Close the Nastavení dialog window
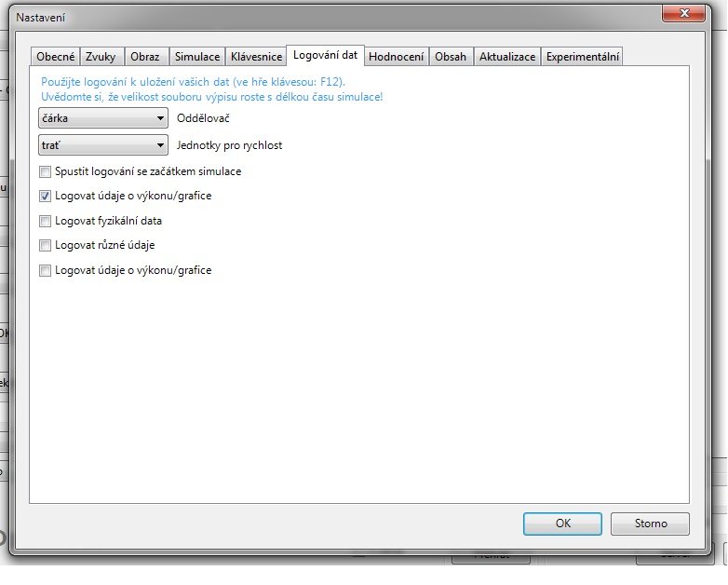The width and height of the screenshot is (728, 585). (688, 13)
